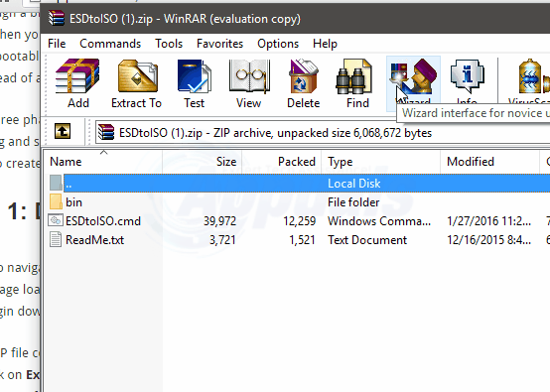Click the 12/16/2015 modified date cell
The image size is (550, 392).
[488, 240]
